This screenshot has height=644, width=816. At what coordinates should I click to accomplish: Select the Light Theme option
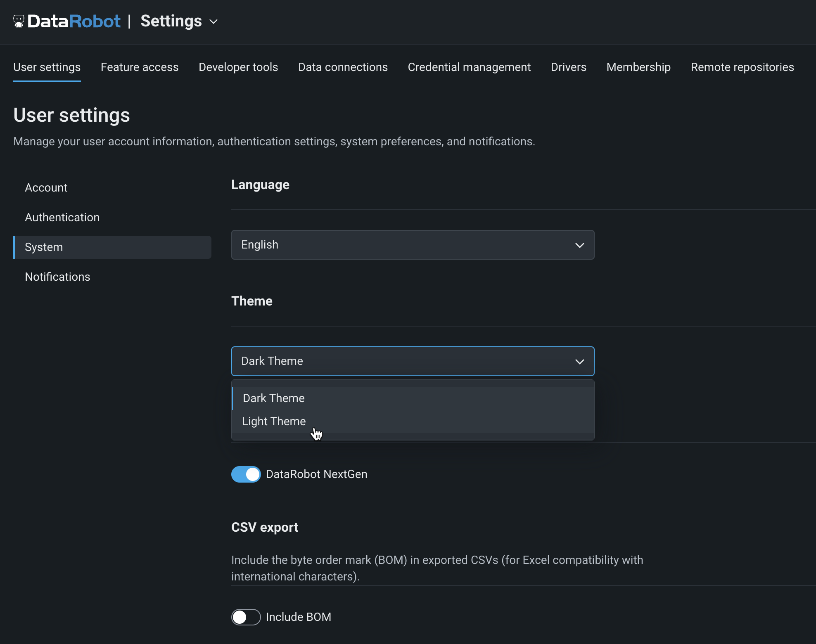(x=274, y=421)
